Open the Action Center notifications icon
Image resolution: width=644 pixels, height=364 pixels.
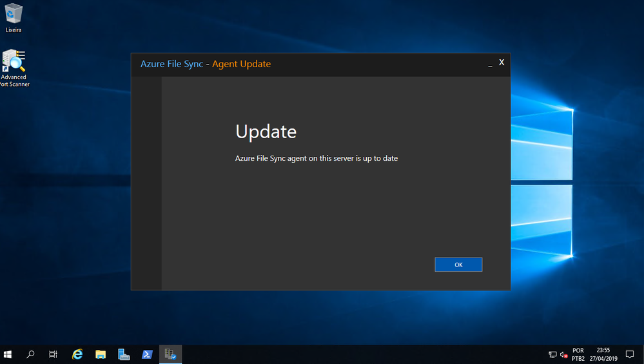tap(630, 354)
